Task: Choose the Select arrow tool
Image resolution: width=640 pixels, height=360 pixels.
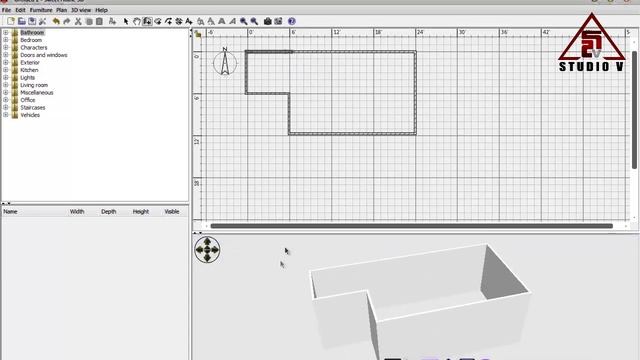Action: pyautogui.click(x=126, y=21)
